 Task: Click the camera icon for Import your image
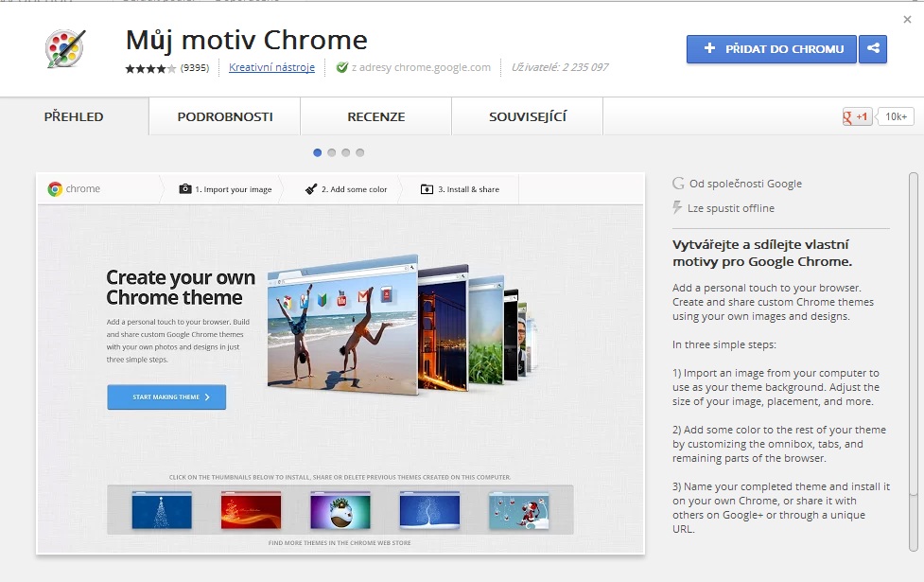185,188
